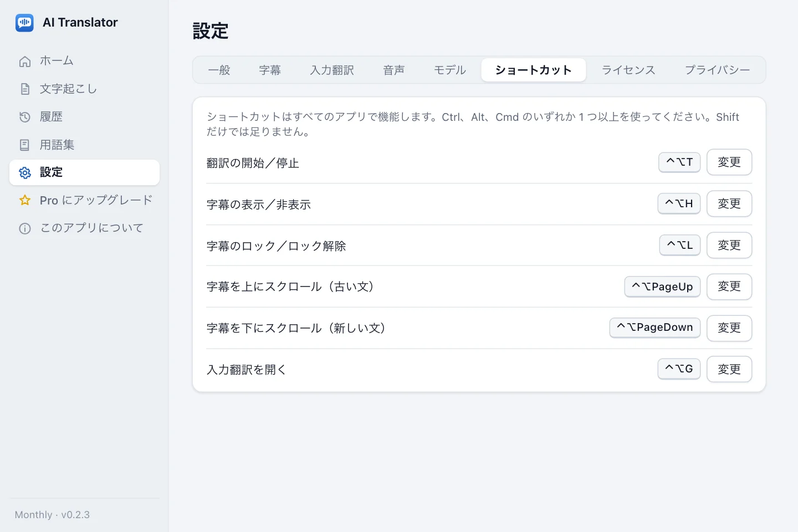This screenshot has height=532, width=798.
Task: Click the 設定 page heading
Action: (211, 31)
